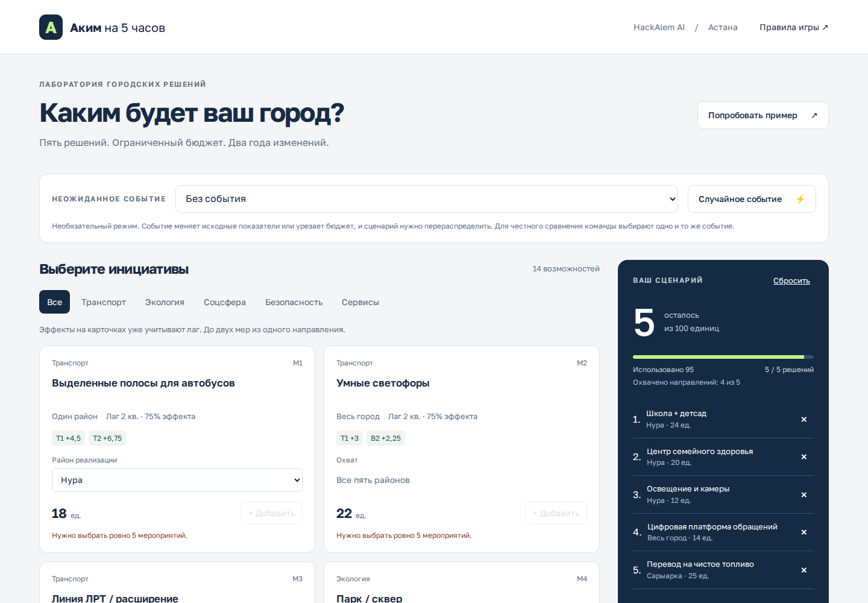868x603 pixels.
Task: Click the Охвачено направлений: 4 из 5 text
Action: [x=687, y=382]
